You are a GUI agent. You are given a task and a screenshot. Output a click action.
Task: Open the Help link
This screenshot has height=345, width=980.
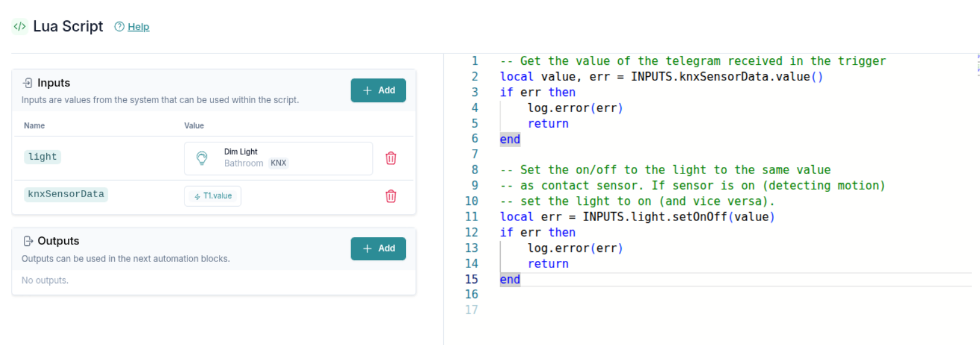(x=138, y=27)
